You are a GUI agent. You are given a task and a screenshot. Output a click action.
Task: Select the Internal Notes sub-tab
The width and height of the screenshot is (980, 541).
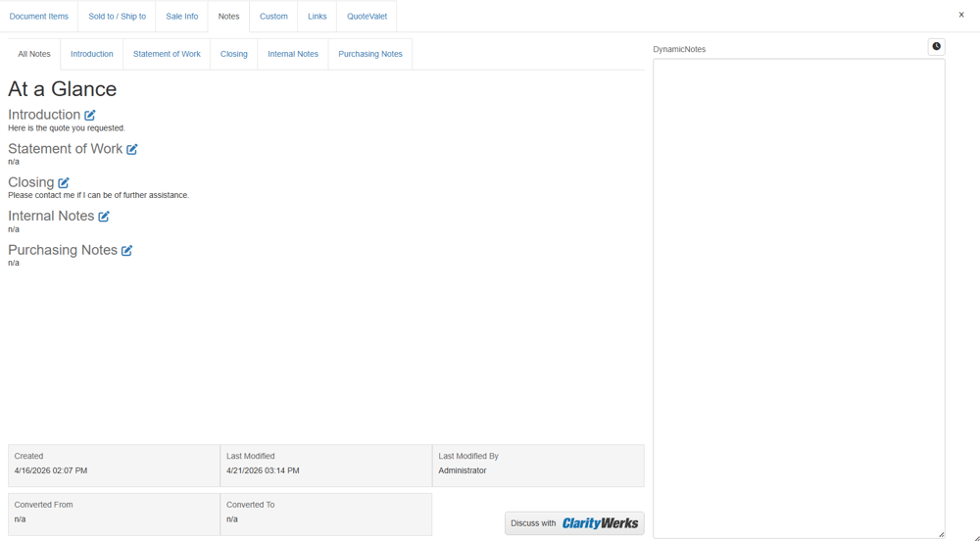[293, 54]
